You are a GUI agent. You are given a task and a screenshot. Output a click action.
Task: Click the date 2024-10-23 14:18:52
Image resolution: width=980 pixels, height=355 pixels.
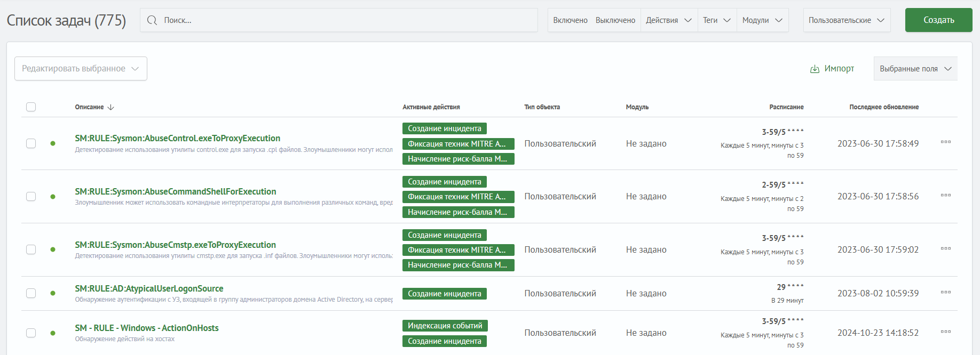[x=878, y=333]
